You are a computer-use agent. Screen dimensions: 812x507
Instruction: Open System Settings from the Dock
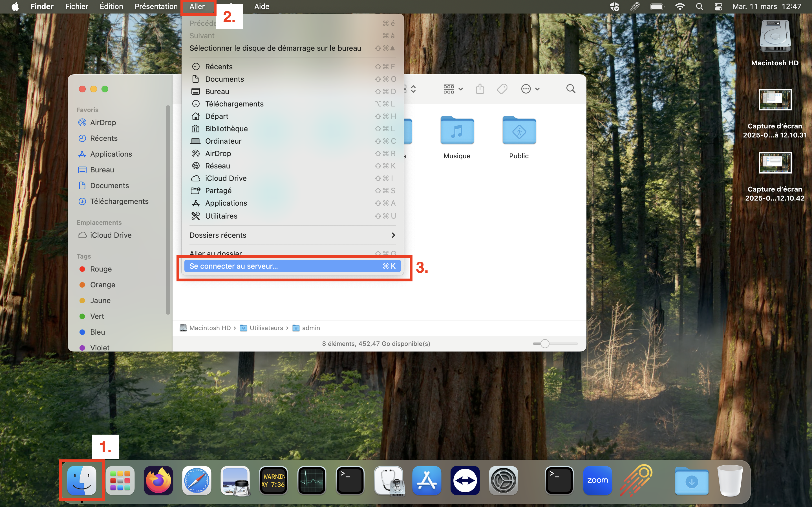pos(503,480)
